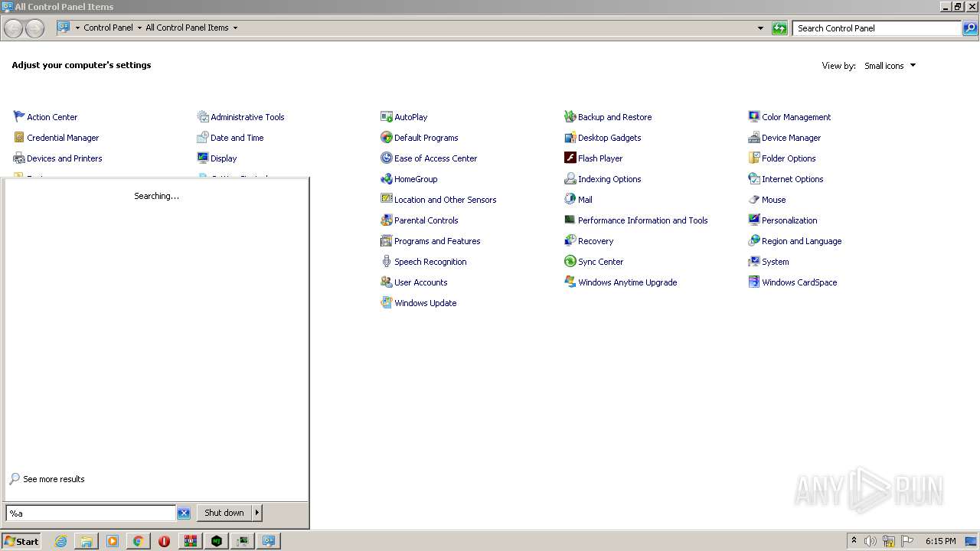Launch Internet Explorer from taskbar

tap(60, 541)
